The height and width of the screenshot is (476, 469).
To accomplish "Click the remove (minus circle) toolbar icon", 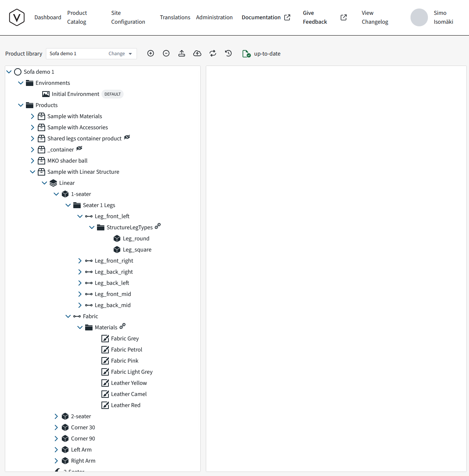I will point(166,53).
